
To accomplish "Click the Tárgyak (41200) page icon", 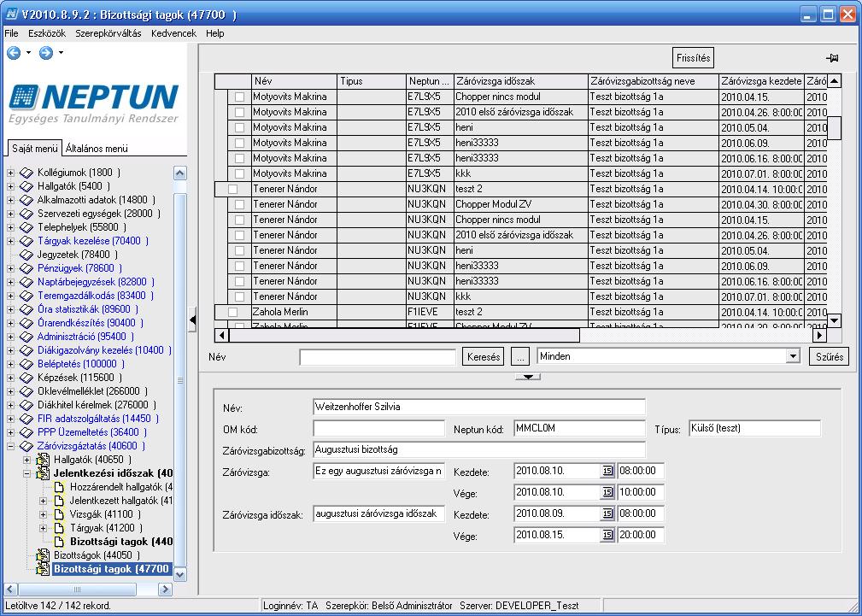I will [59, 528].
